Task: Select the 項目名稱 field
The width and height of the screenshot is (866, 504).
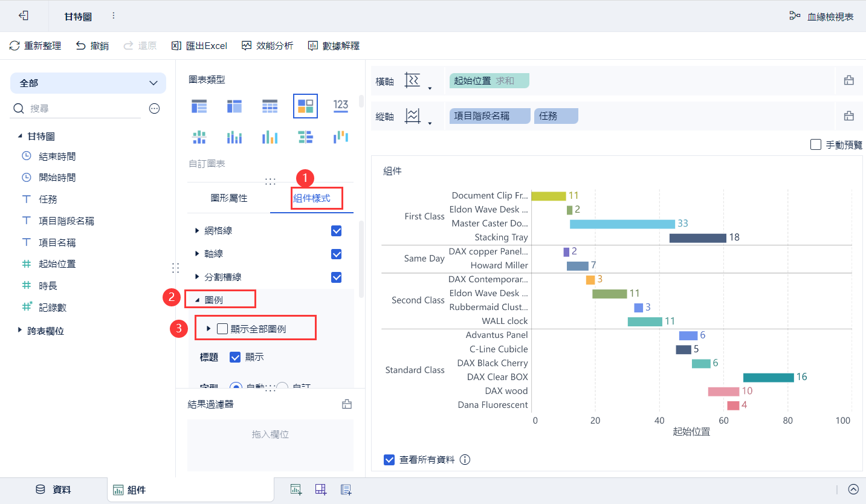Action: coord(57,242)
